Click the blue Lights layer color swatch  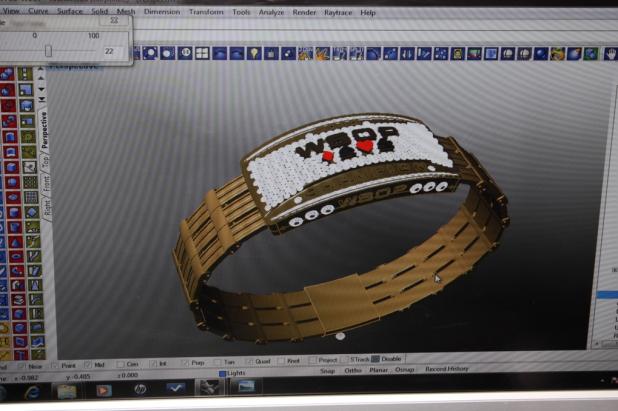(222, 373)
